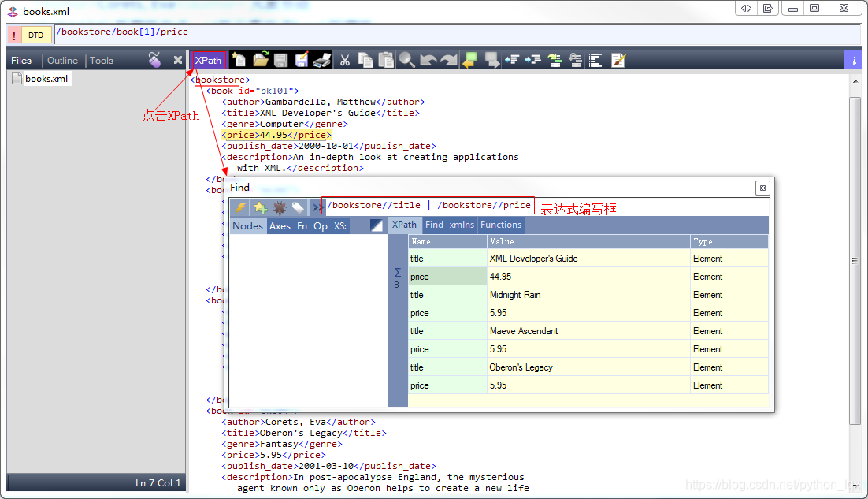Open search with the magnifying glass icon
This screenshot has width=868, height=499.
tap(407, 61)
